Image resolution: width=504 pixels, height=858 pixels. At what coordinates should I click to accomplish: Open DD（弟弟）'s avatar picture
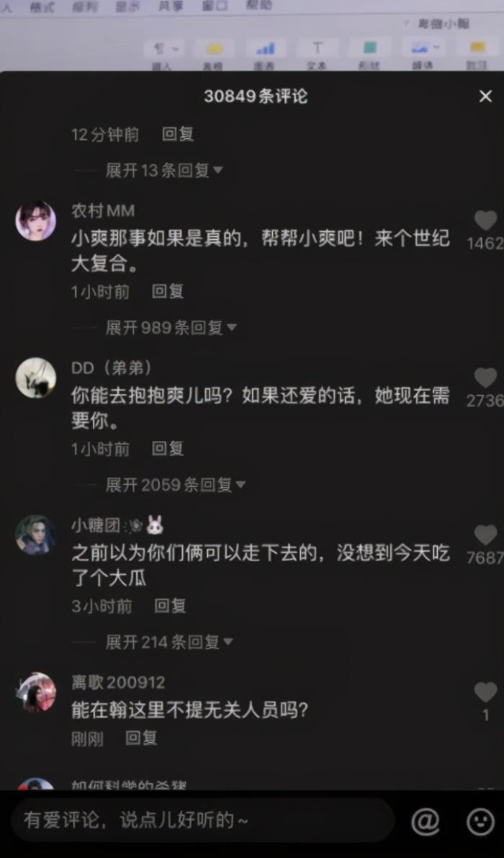[35, 377]
